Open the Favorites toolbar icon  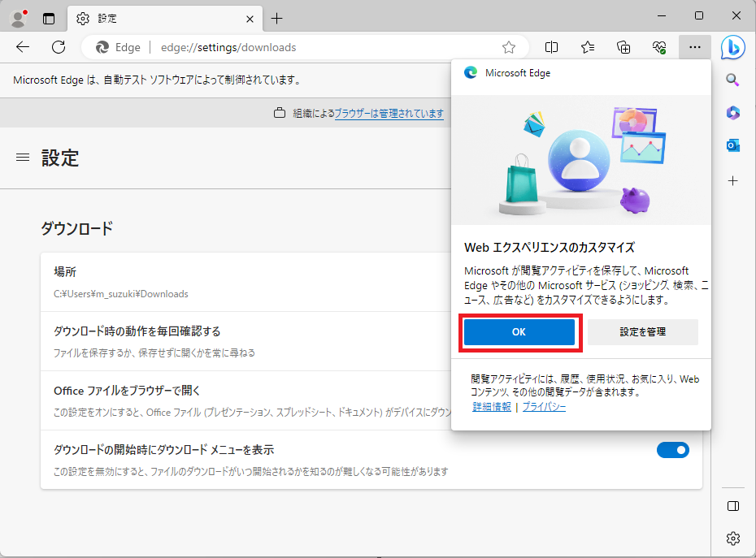point(588,47)
